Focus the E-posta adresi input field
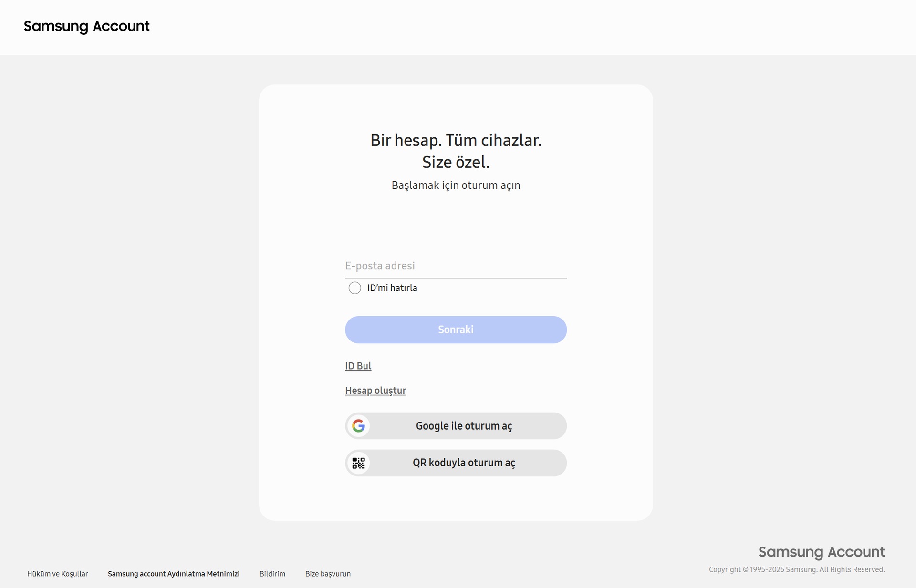This screenshot has height=588, width=916. coord(456,266)
